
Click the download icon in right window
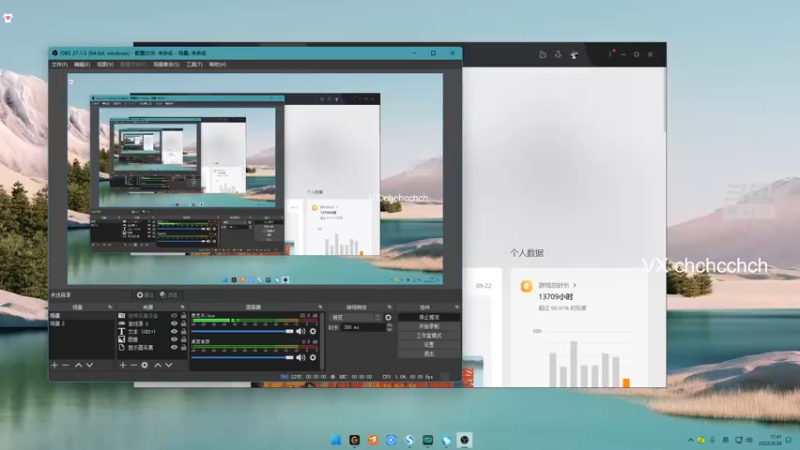click(x=558, y=54)
